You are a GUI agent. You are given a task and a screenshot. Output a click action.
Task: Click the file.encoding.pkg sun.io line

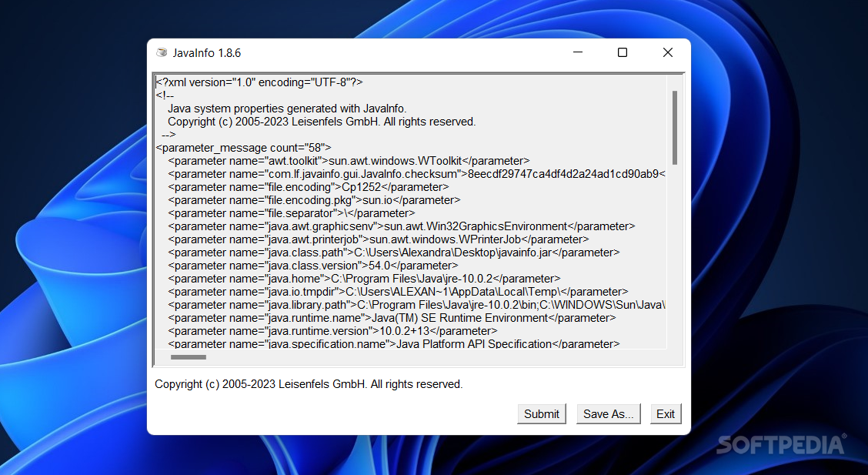314,200
